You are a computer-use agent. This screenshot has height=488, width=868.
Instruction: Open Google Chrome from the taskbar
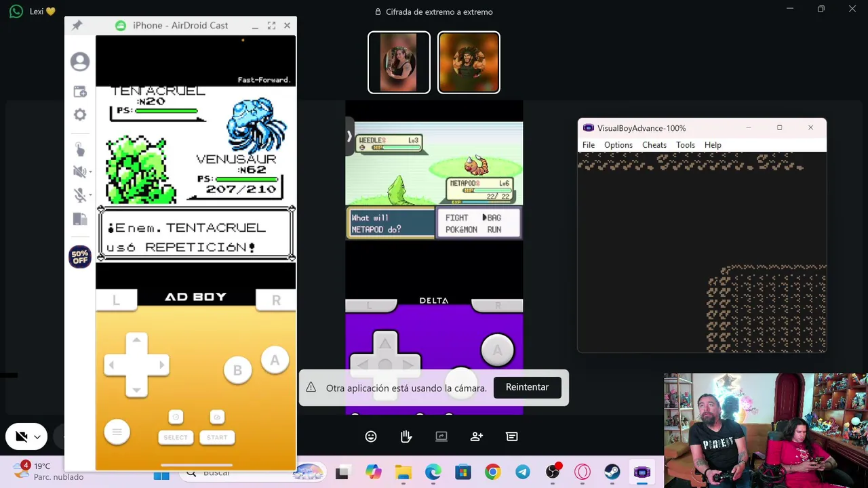(x=493, y=472)
